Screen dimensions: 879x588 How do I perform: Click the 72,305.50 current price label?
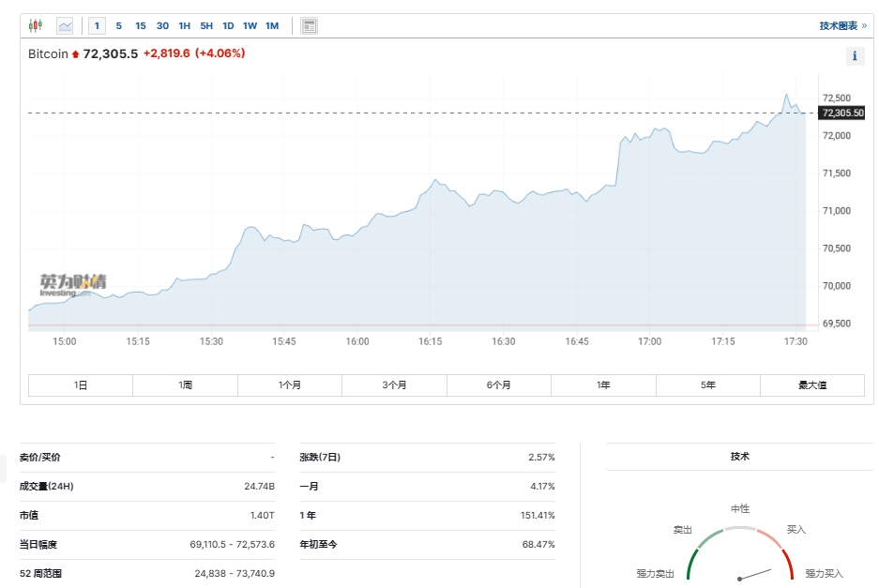841,113
